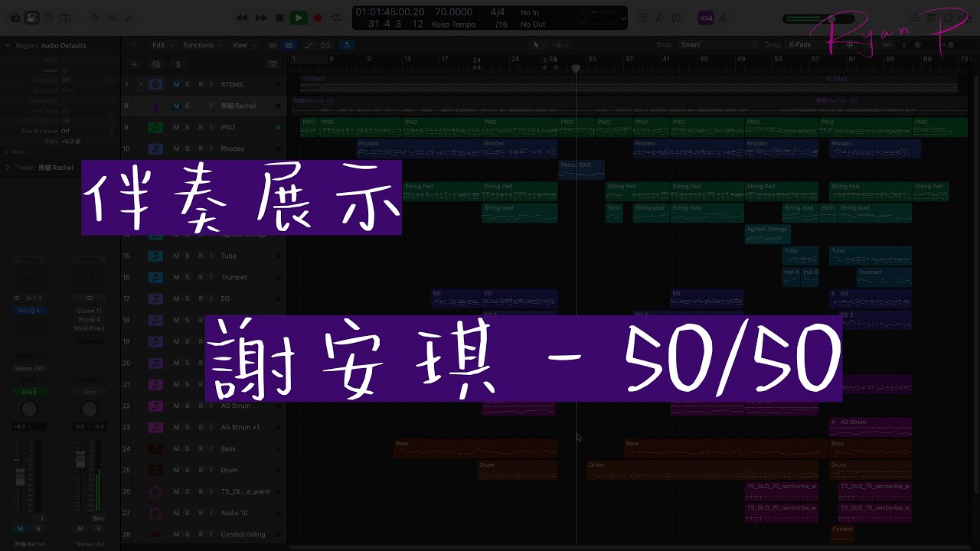The height and width of the screenshot is (551, 980).
Task: Open the View menu in tracks area
Action: pos(243,45)
